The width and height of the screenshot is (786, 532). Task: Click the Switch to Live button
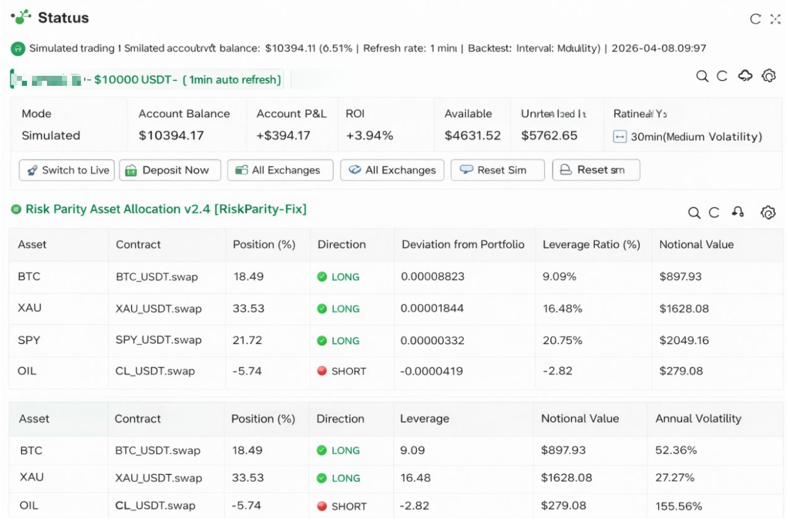tap(66, 170)
